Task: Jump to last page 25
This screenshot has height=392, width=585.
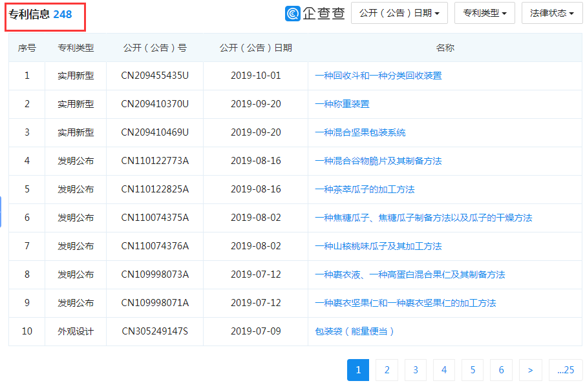Action: tap(565, 369)
